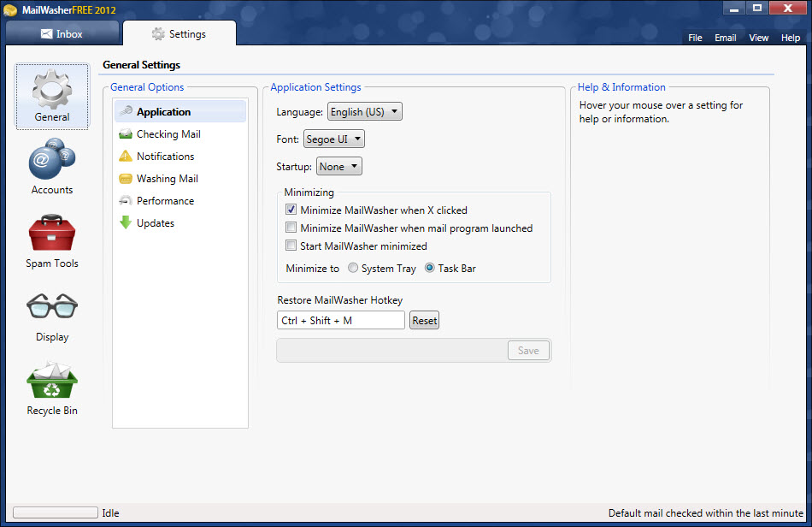Screen dimensions: 812x527
Task: Open the Language dropdown
Action: click(x=365, y=111)
